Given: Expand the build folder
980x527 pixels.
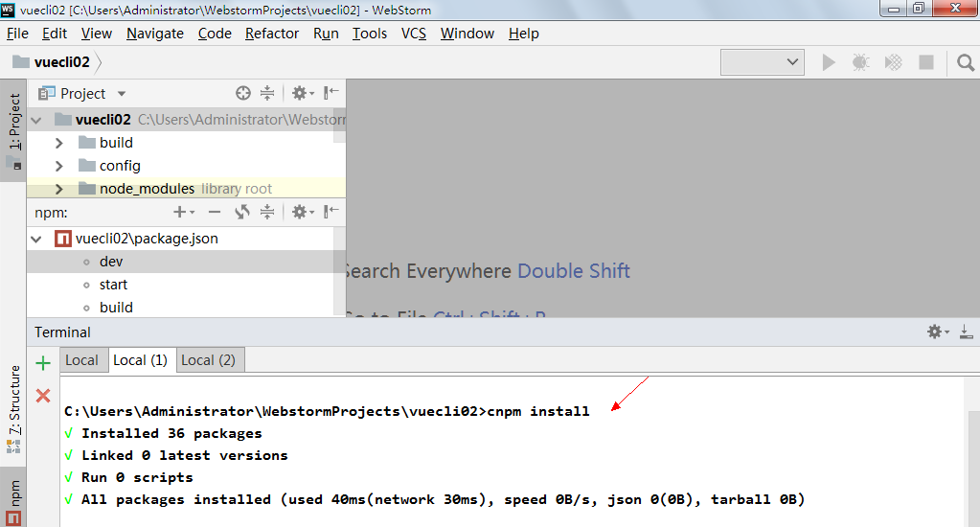Looking at the screenshot, I should [58, 143].
